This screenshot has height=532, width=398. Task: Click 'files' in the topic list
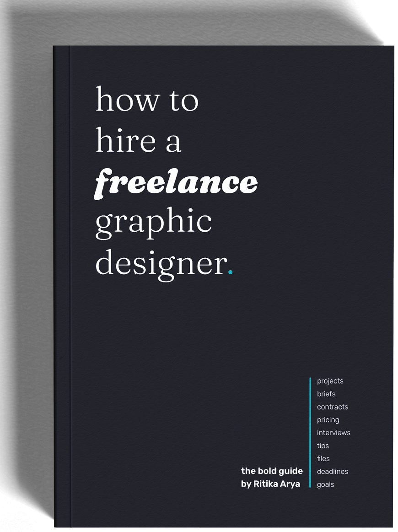[323, 458]
